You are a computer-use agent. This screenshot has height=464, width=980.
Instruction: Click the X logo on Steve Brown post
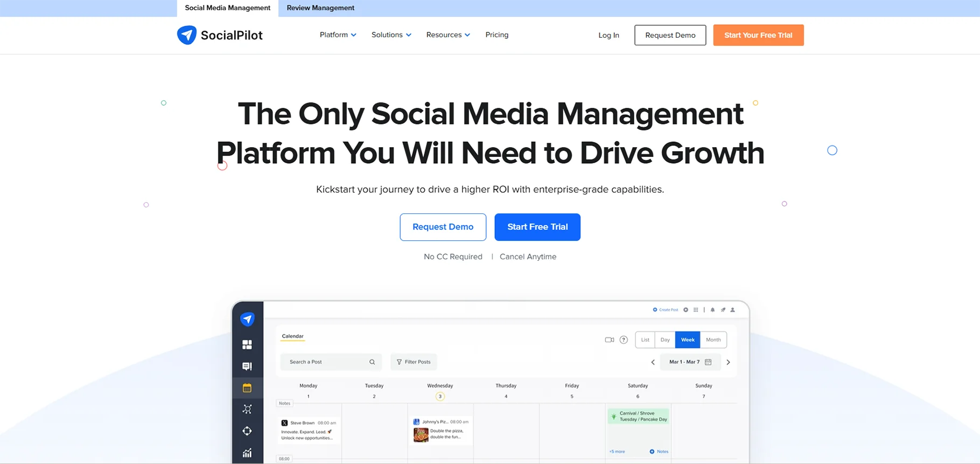(284, 423)
